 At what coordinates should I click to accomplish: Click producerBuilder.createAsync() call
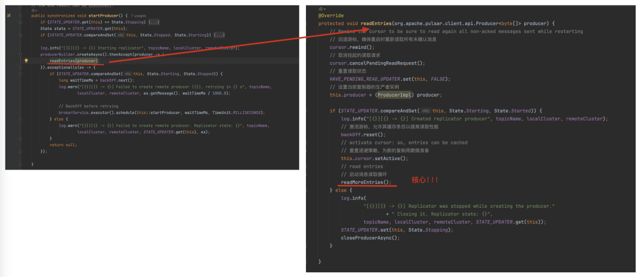coord(73,54)
